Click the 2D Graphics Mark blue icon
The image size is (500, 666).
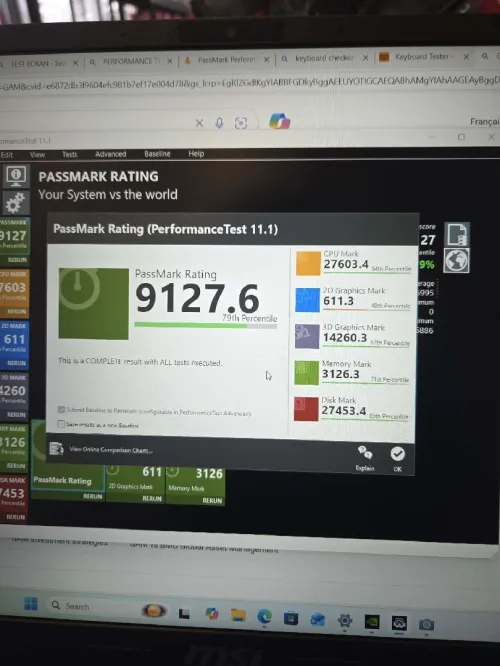point(307,300)
